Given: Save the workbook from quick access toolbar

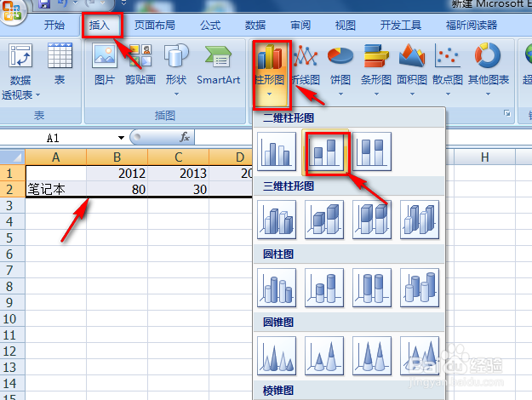Looking at the screenshot, I should coord(44,3).
